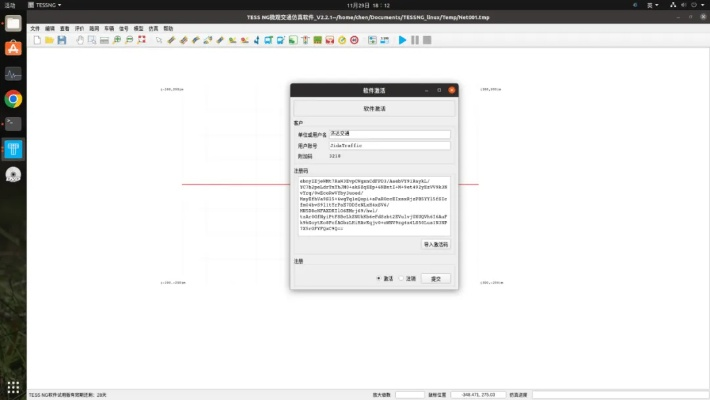Click the red circular speed-limit icon
The height and width of the screenshot is (400, 710).
click(x=354, y=40)
